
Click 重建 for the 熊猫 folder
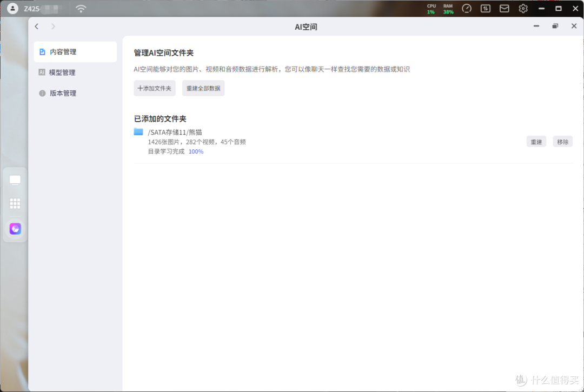tap(536, 142)
